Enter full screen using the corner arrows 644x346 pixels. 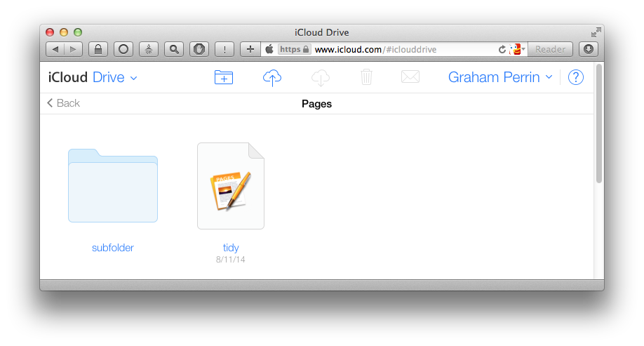596,32
